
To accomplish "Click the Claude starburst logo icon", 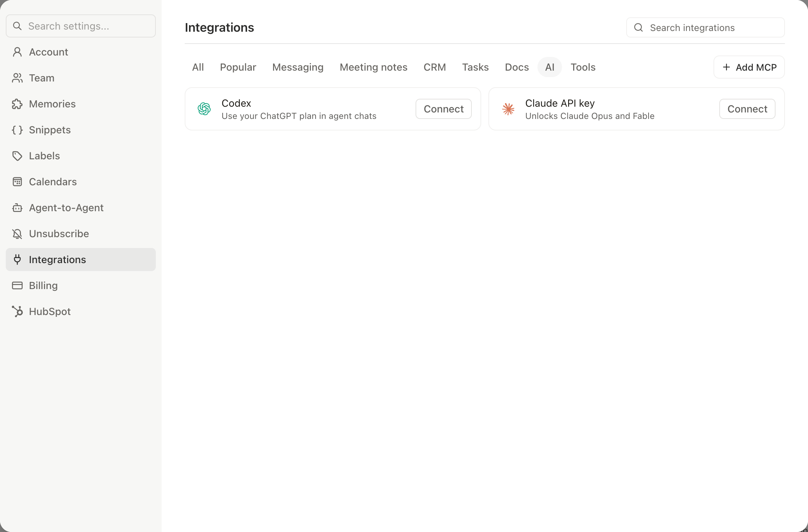I will coord(508,109).
